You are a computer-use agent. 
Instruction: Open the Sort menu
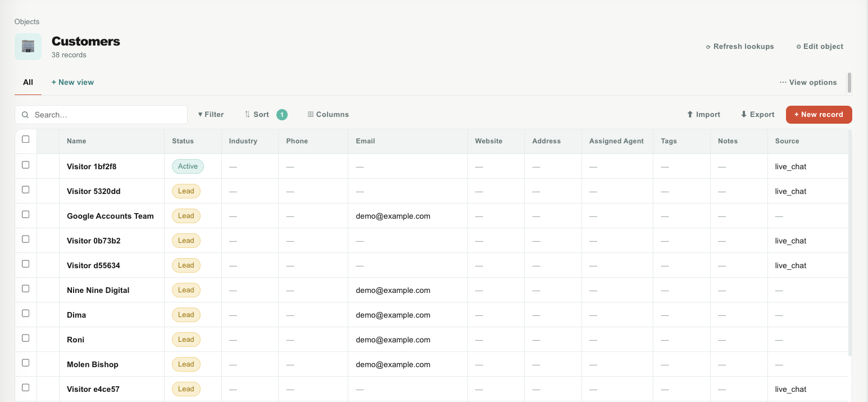257,114
